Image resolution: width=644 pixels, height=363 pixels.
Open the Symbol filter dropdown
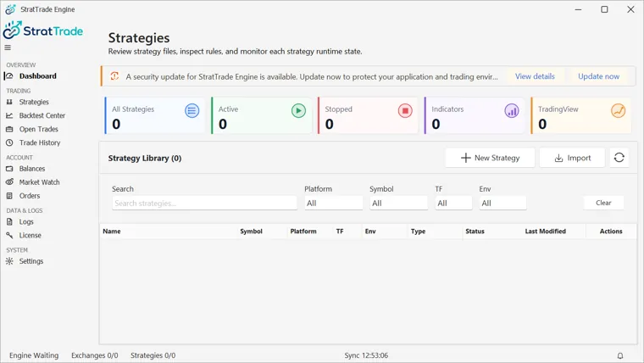[x=398, y=203]
